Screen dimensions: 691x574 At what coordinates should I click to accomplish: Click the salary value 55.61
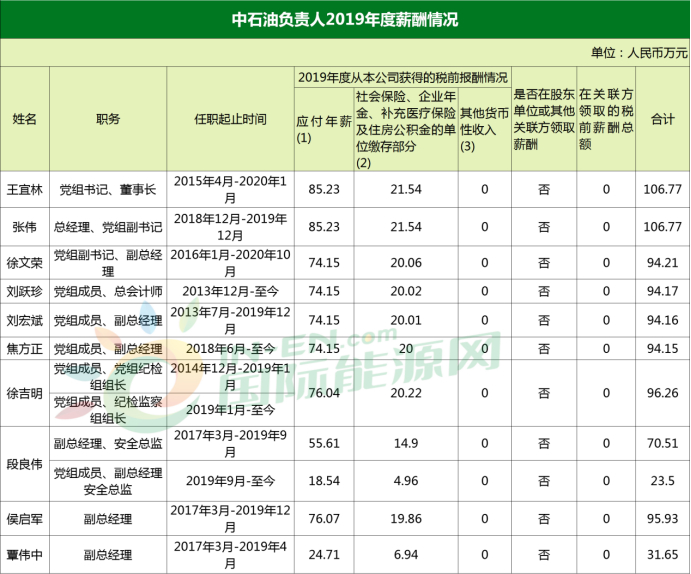[x=324, y=443]
